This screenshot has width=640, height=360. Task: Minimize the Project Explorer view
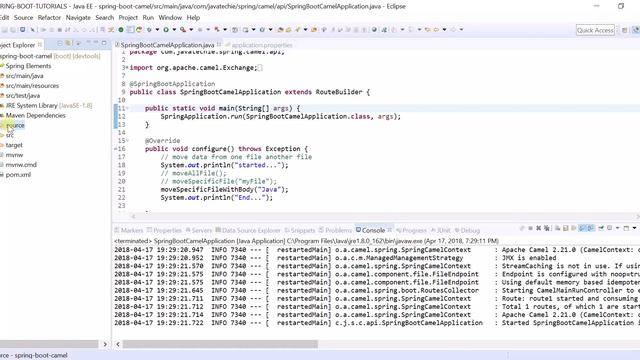click(x=96, y=43)
